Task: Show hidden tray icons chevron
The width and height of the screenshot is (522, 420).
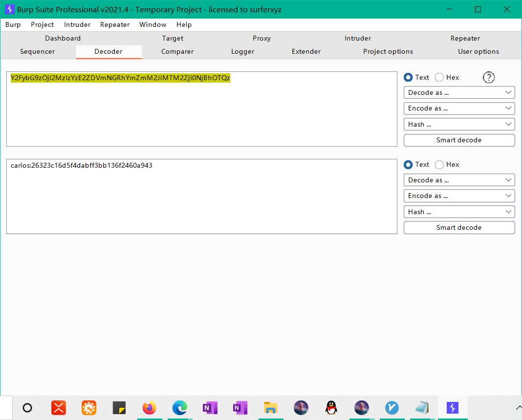Action: (519, 408)
